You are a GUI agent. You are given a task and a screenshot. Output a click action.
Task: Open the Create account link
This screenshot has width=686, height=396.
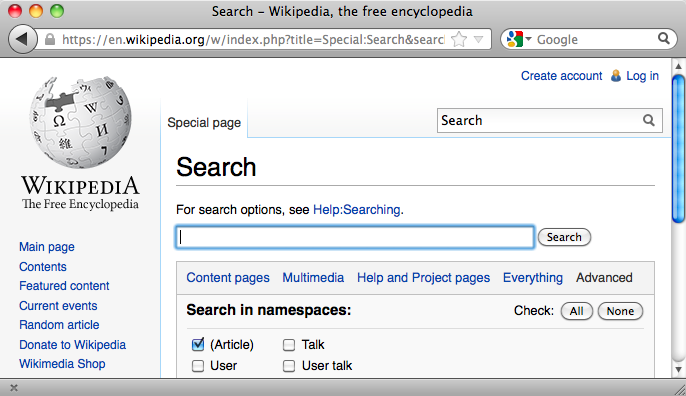(x=561, y=76)
